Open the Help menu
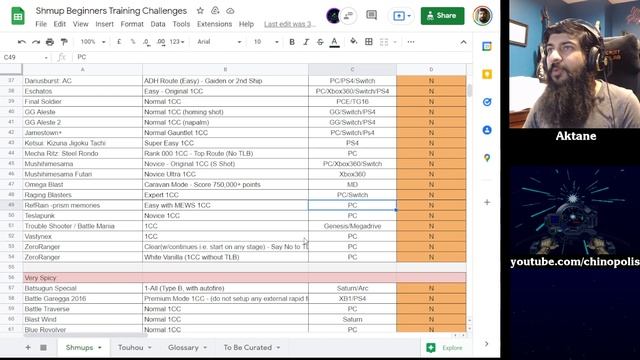The width and height of the screenshot is (640, 360). coord(246,24)
